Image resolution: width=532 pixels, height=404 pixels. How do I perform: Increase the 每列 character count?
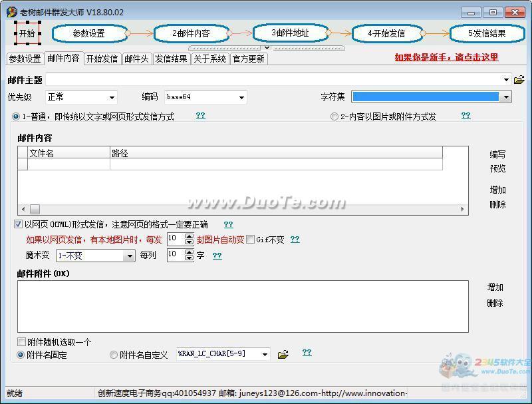[190, 252]
